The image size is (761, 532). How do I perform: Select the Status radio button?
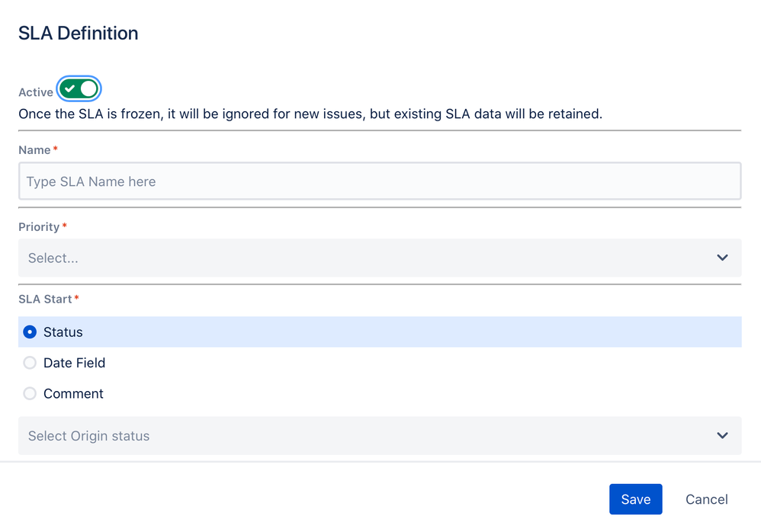pos(30,332)
